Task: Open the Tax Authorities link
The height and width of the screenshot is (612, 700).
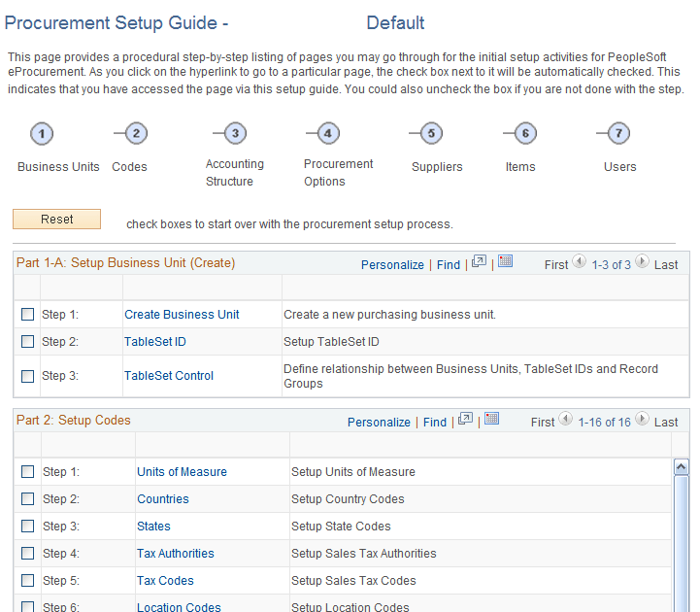Action: coord(176,554)
